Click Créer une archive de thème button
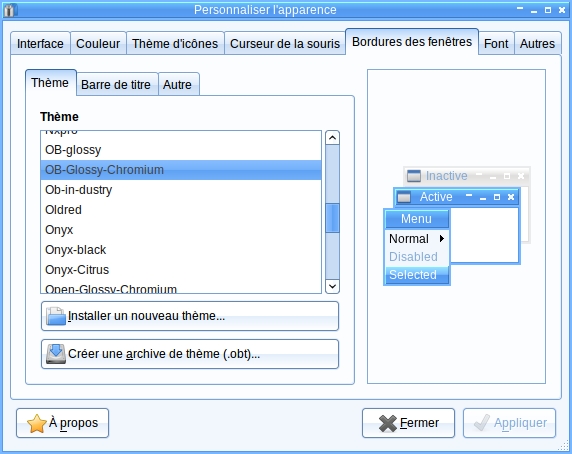This screenshot has height=454, width=572. click(x=190, y=354)
